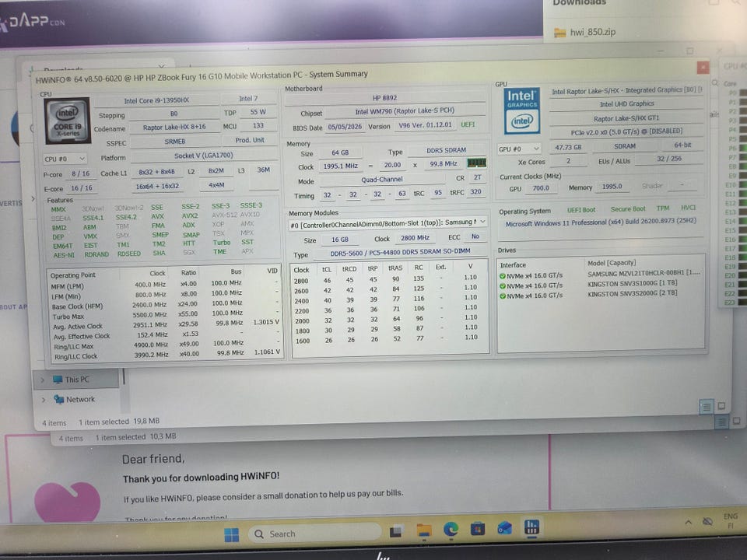
Task: Click the BIOS version V96 Ver. 01.12.01
Action: (425, 124)
